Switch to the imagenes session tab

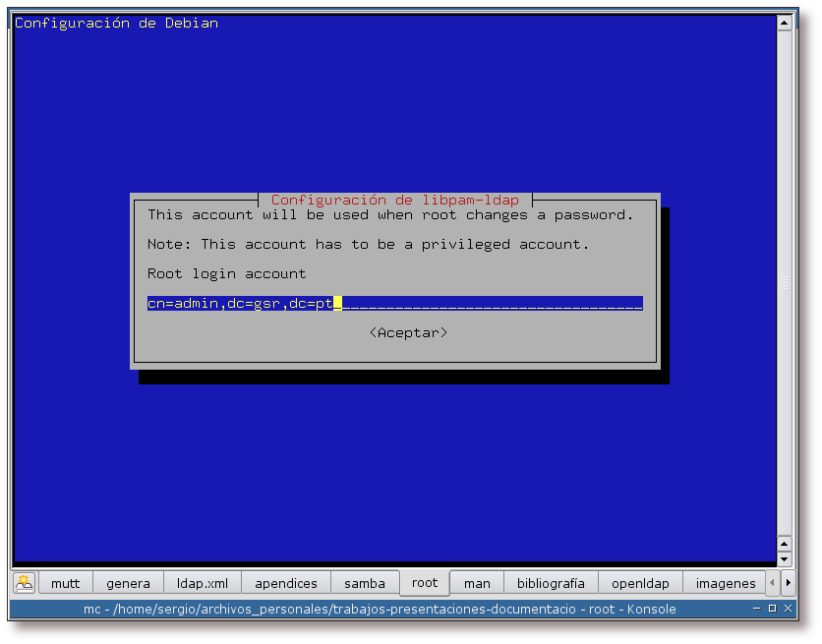tap(726, 583)
